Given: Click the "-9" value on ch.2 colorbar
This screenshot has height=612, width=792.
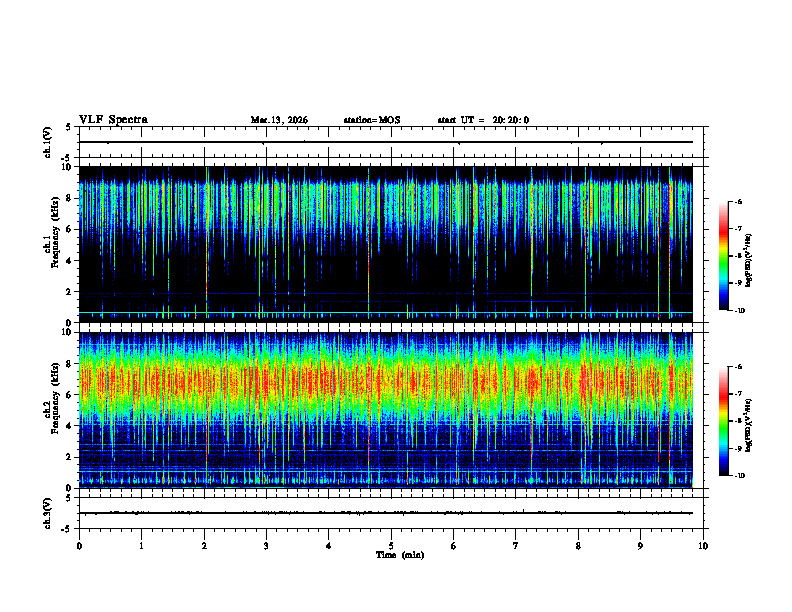Looking at the screenshot, I should pos(738,448).
